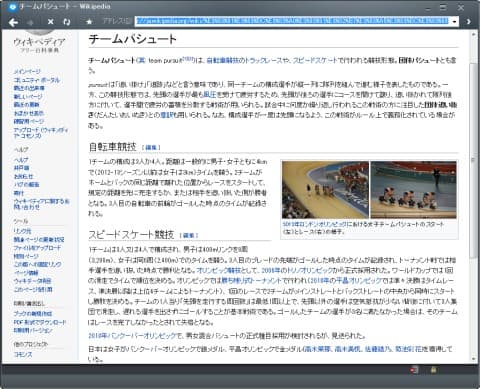Open the お知らせ sidebar link

[23, 176]
